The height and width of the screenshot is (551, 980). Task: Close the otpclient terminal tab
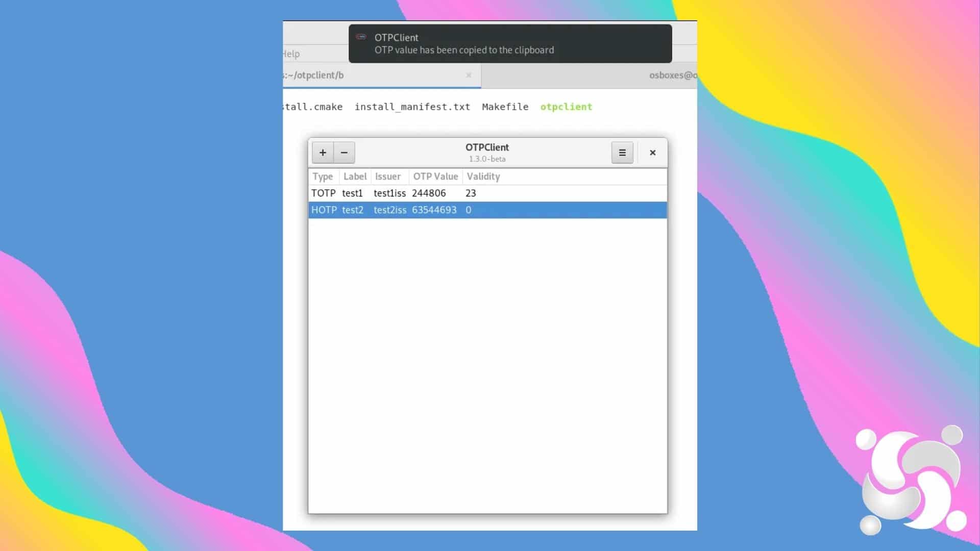coord(469,75)
